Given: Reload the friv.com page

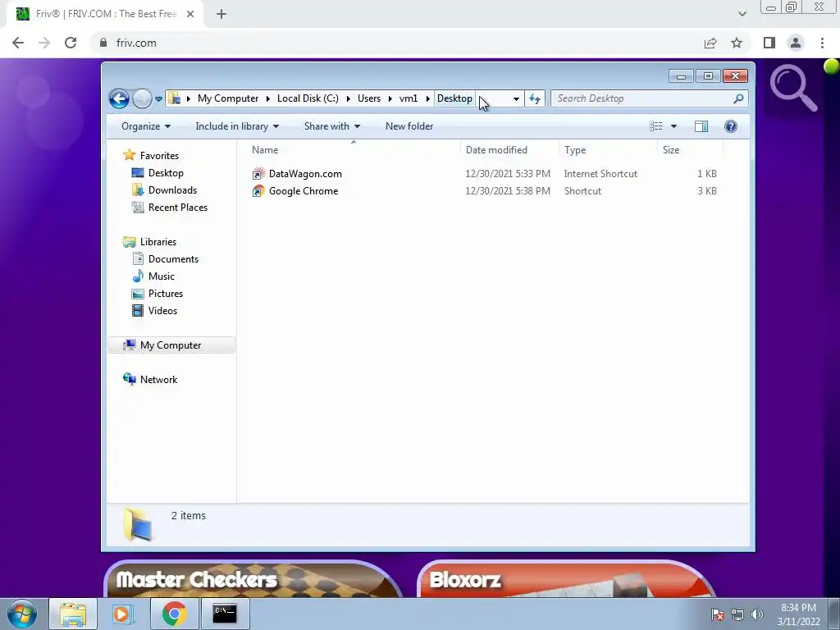Looking at the screenshot, I should coord(71,43).
